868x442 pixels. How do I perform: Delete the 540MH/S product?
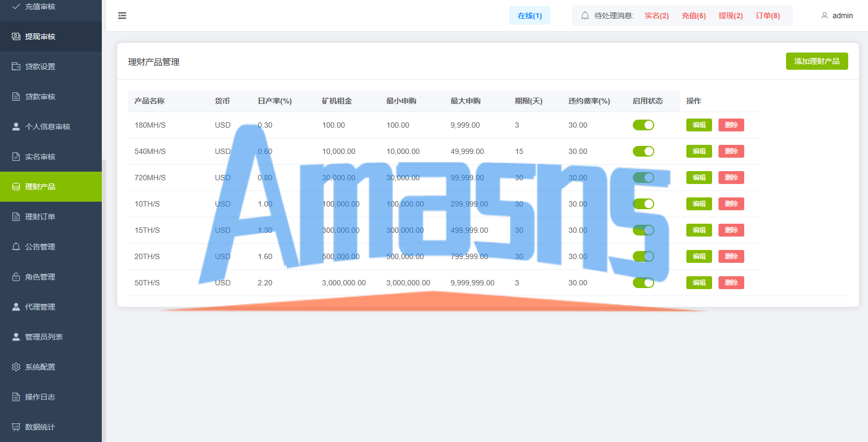731,151
